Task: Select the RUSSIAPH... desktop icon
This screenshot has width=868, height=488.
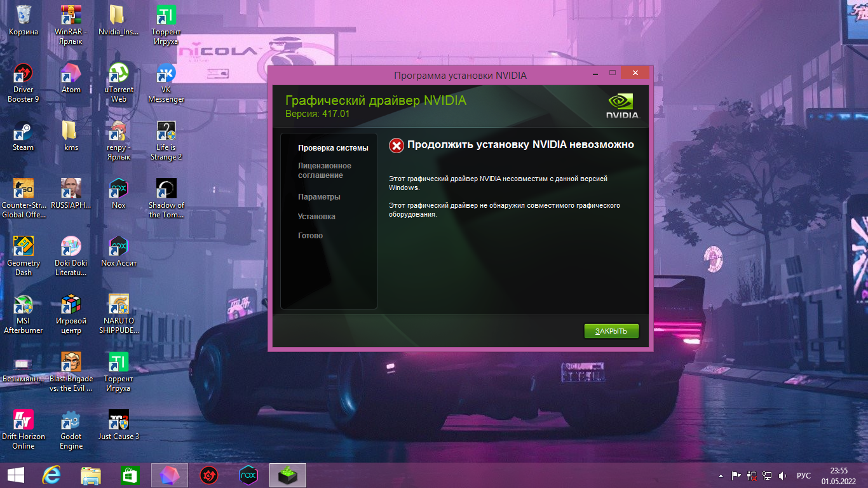Action: (71, 194)
